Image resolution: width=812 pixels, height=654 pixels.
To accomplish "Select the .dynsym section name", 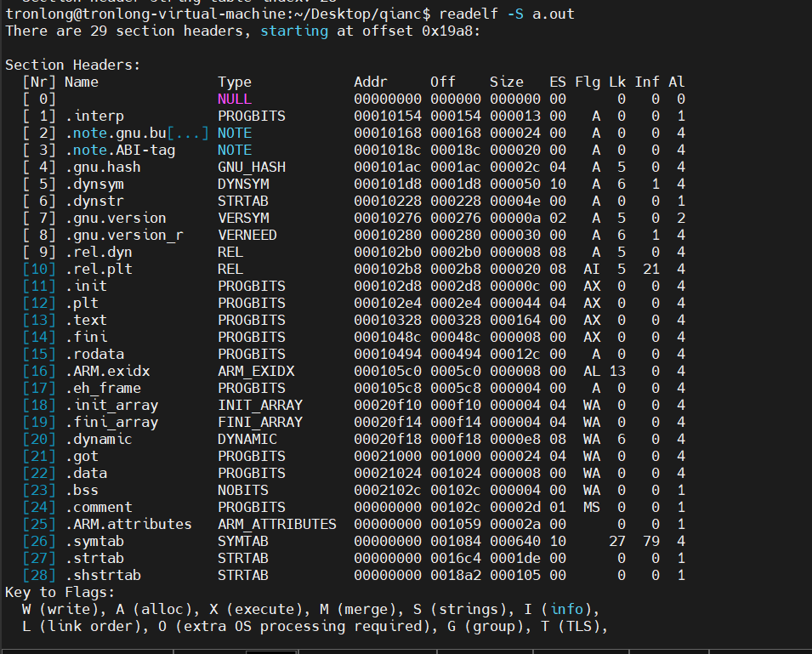I will tap(94, 185).
